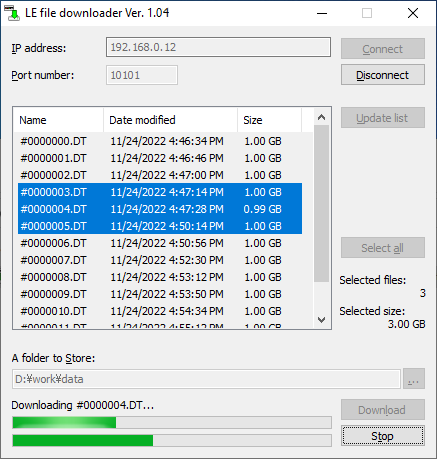
Task: Click the LE file downloader app icon
Action: 12,13
